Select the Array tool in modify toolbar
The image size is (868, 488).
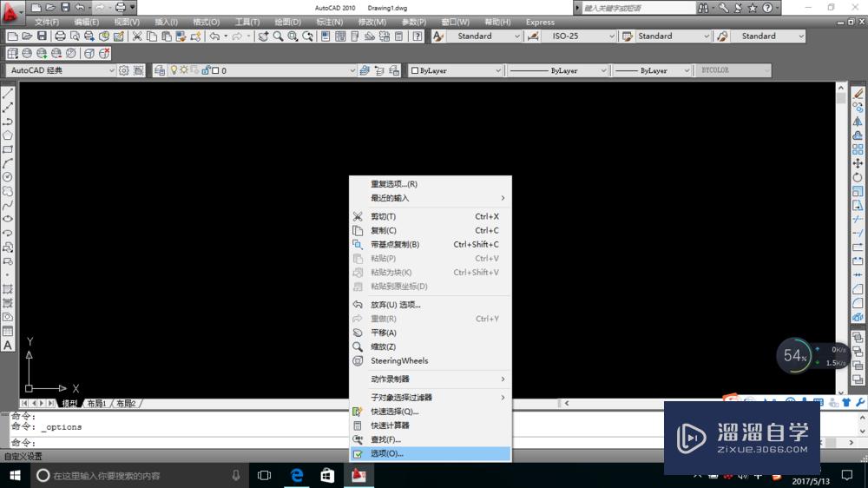(x=858, y=149)
